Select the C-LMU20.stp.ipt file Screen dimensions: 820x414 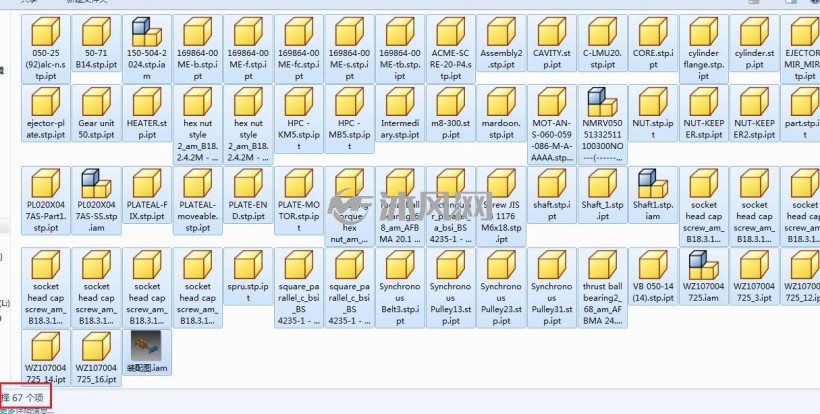pos(602,43)
